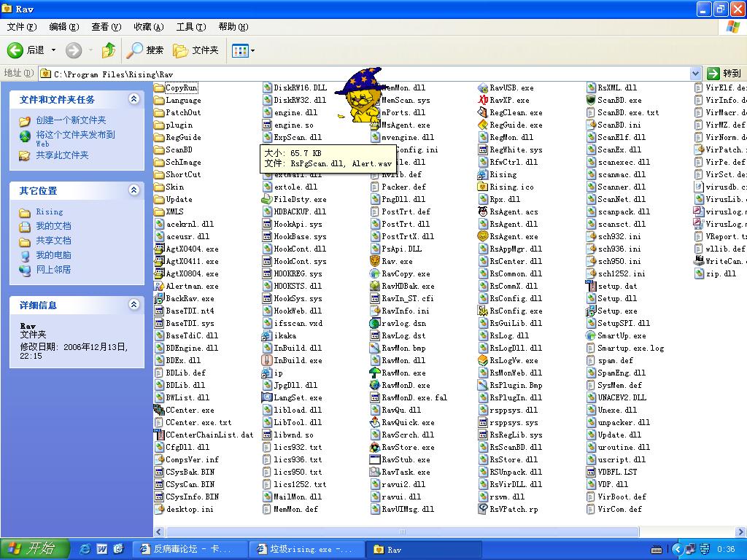The width and height of the screenshot is (747, 560).
Task: Select file lics932.txt
Action: coord(298,447)
